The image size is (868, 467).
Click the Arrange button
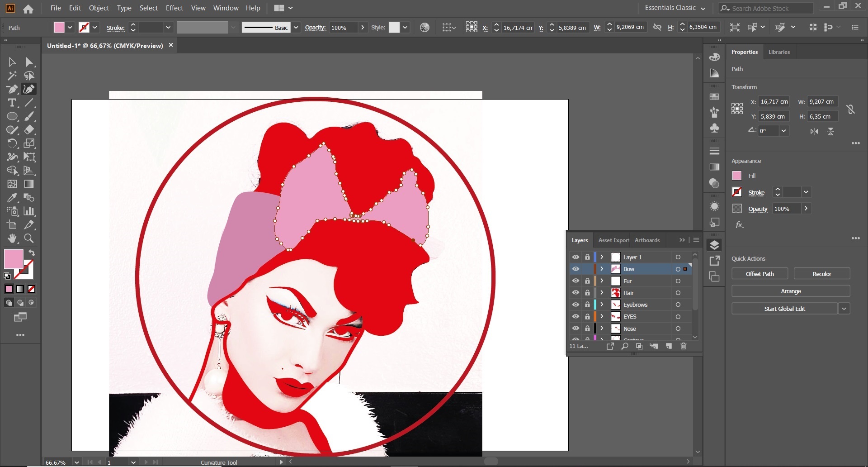(x=791, y=291)
